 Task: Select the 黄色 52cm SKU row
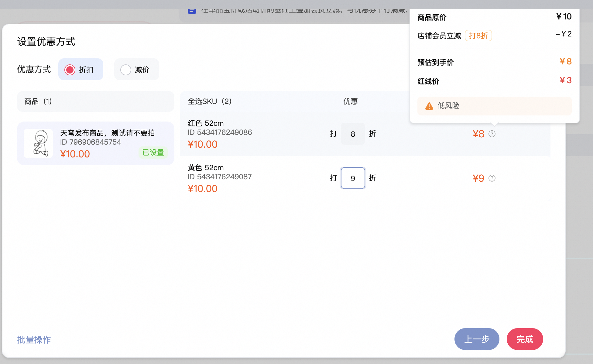(x=365, y=178)
